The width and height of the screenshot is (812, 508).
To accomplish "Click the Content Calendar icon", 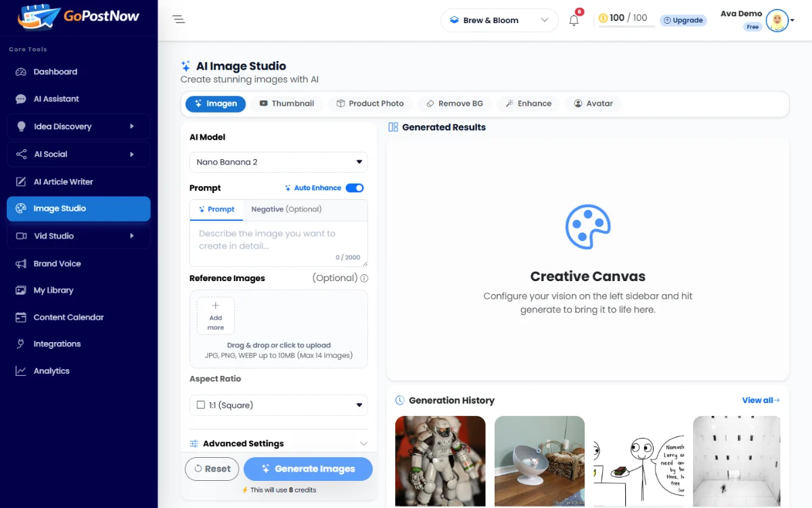I will pyautogui.click(x=21, y=317).
